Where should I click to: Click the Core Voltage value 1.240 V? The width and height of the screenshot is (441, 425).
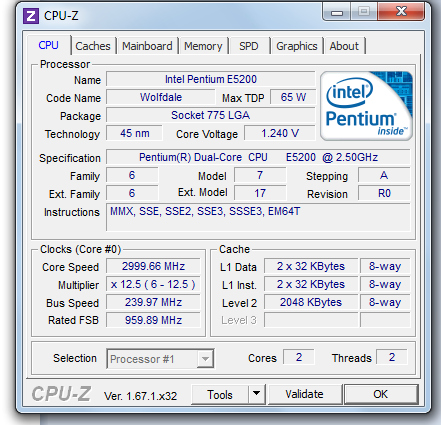[x=280, y=133]
